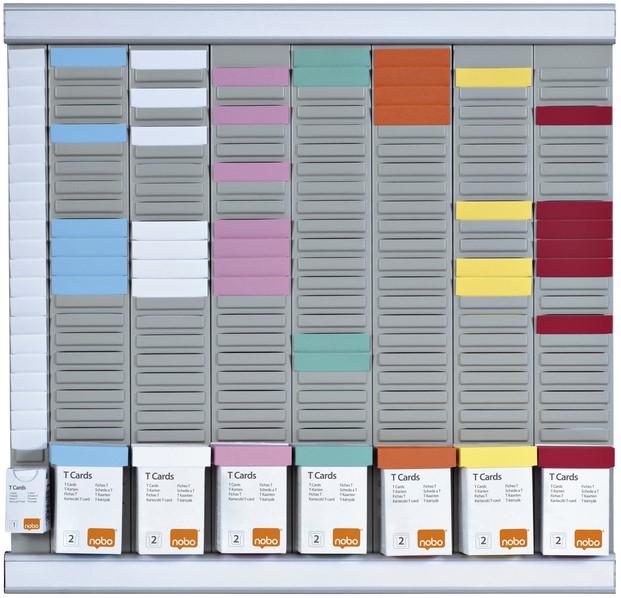Click the nobo logo on the yellow T Cards box
Screen dimensions: 621x598
pos(513,538)
